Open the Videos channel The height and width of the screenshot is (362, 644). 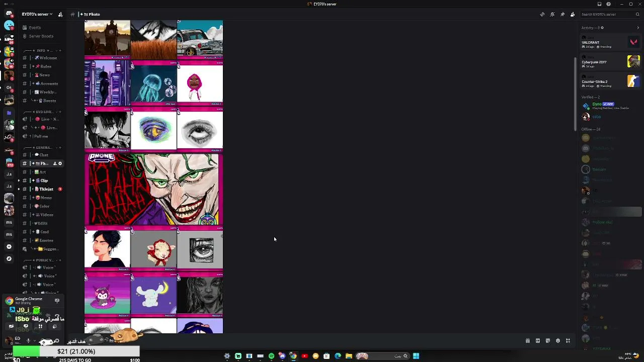pyautogui.click(x=42, y=215)
